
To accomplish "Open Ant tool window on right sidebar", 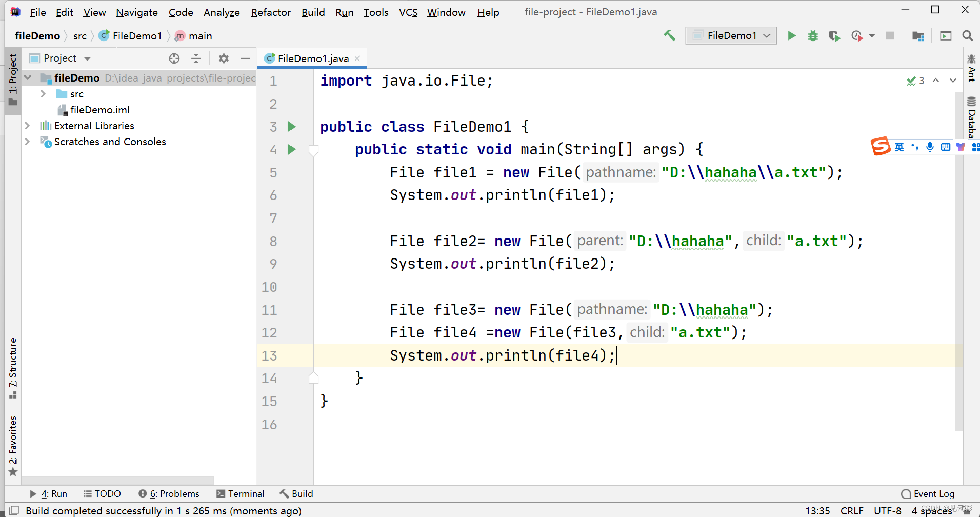I will click(x=971, y=68).
